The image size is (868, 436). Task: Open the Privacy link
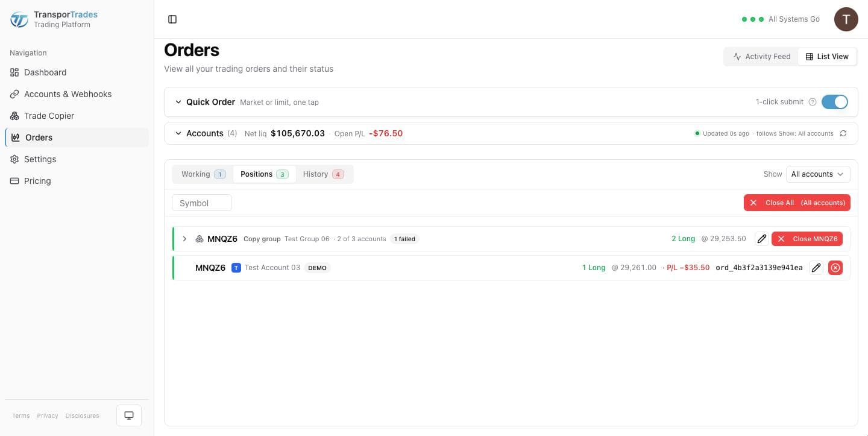click(48, 415)
